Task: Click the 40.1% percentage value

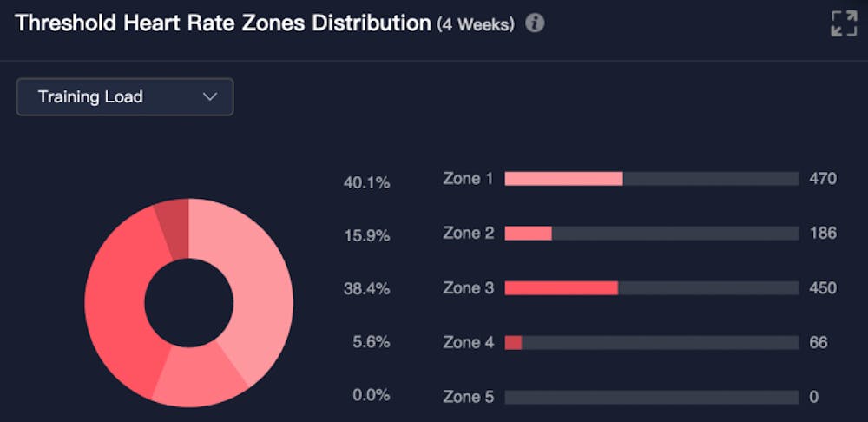Action: 367,183
